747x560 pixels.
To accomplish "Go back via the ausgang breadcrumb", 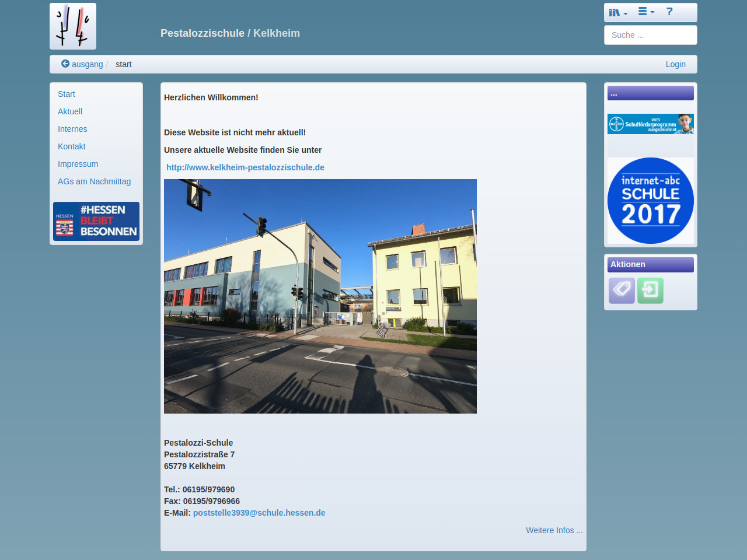I will point(82,64).
